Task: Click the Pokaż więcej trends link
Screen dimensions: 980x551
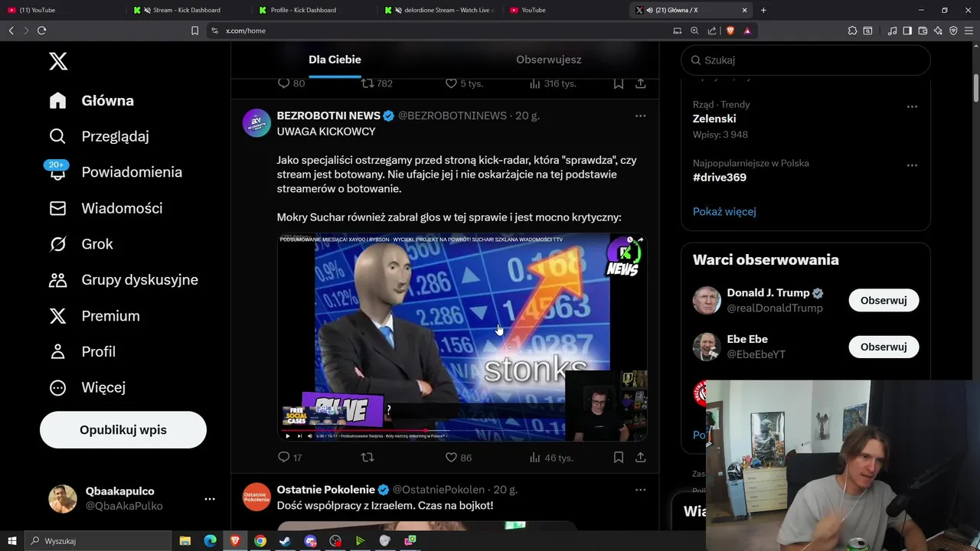Action: pos(724,211)
